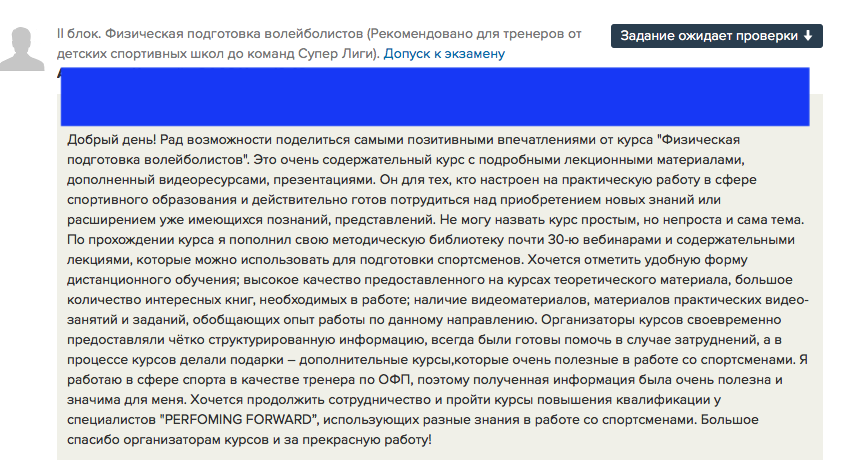Click the words "Супер Лиги" in the title
Image resolution: width=859 pixels, height=466 pixels.
click(x=340, y=53)
